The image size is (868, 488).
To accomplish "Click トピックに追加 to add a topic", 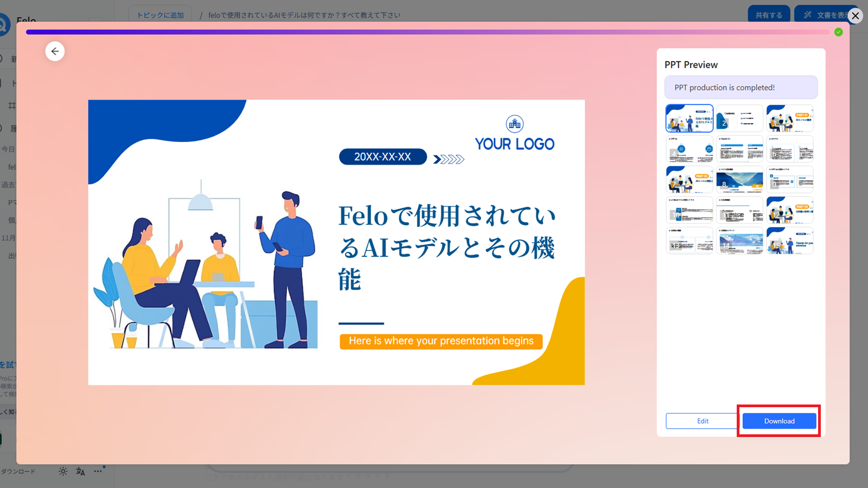I will [x=159, y=15].
